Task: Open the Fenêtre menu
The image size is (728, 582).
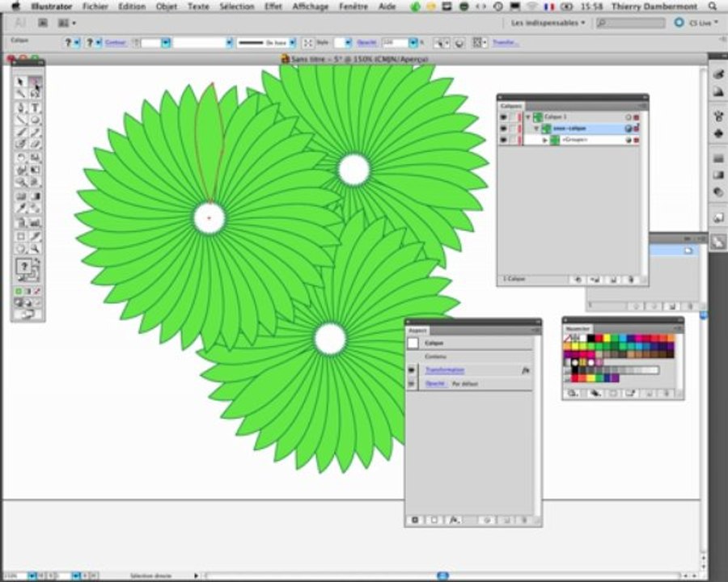Action: (x=353, y=6)
